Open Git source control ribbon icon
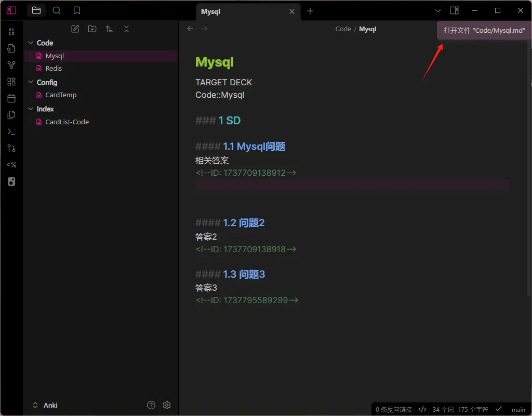 11,148
